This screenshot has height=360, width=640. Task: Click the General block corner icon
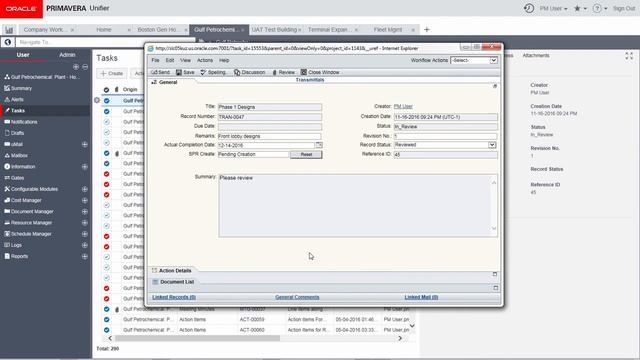pyautogui.click(x=495, y=86)
